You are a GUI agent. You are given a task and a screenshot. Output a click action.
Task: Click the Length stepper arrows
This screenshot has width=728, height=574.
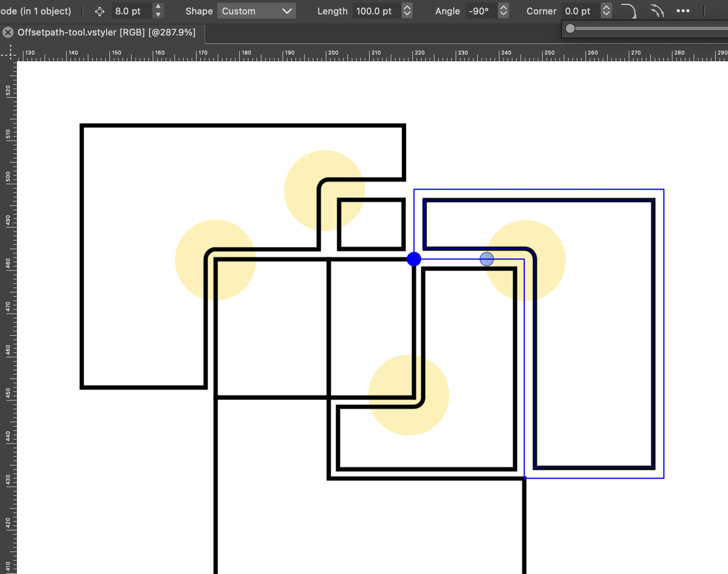tap(407, 11)
